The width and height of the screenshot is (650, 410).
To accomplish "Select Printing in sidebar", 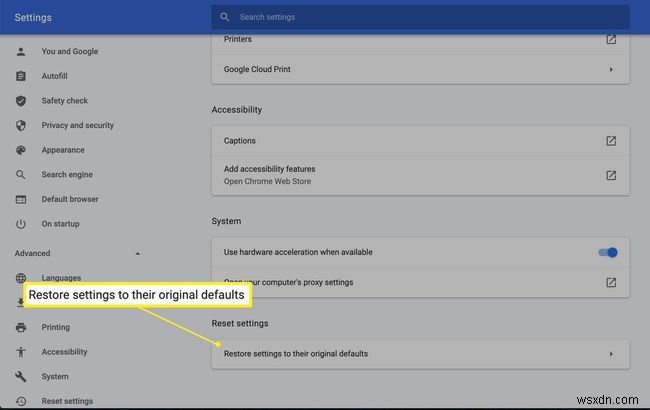I will point(56,327).
